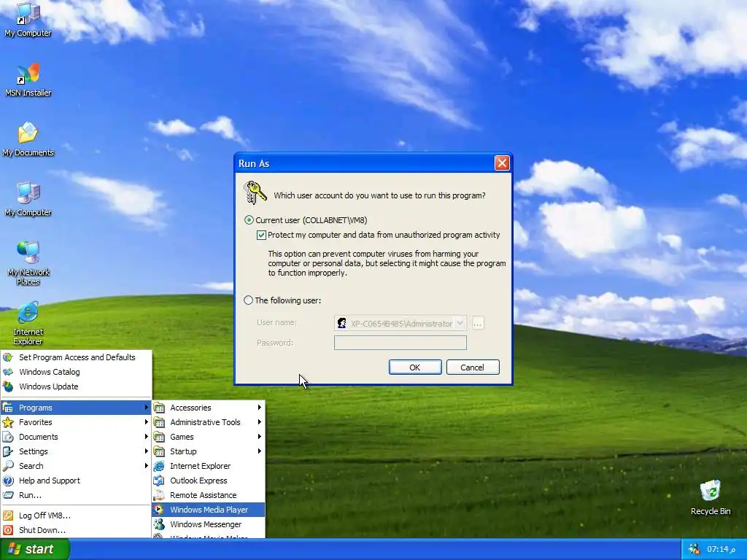Expand the Startup submenu
This screenshot has height=560, width=747.
coord(208,451)
